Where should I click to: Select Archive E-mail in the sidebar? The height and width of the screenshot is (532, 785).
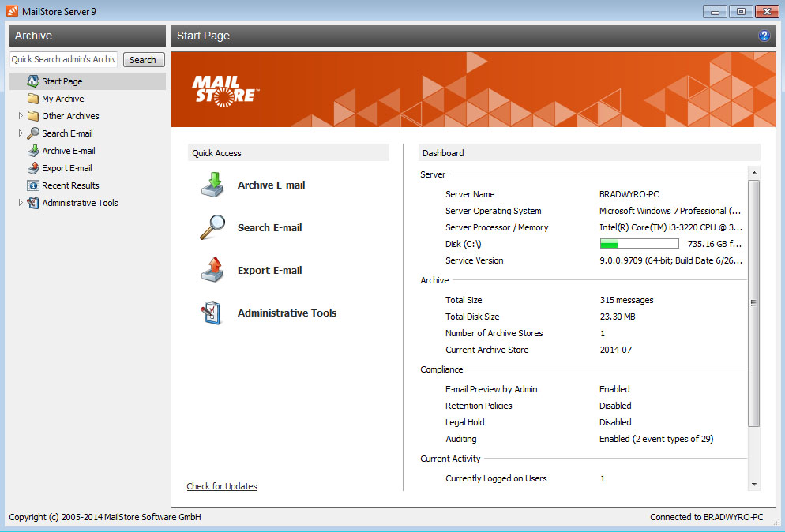click(x=68, y=151)
